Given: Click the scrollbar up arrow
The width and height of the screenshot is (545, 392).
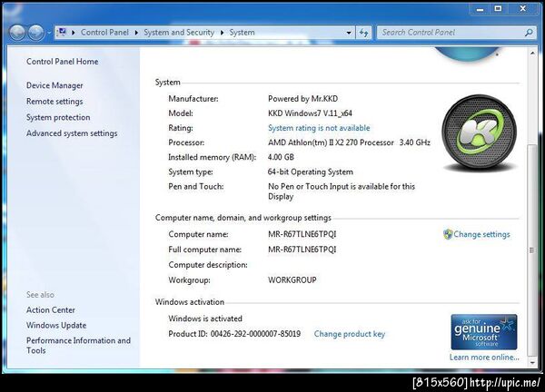Looking at the screenshot, I should 532,54.
